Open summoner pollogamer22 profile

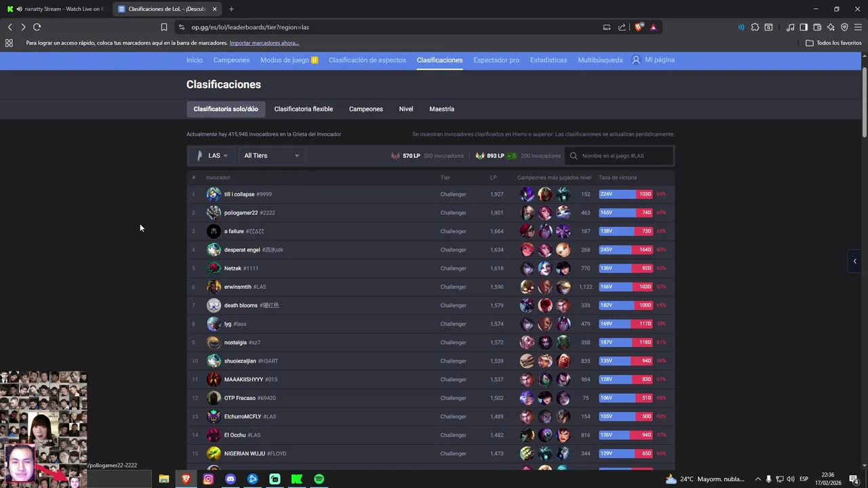[x=250, y=213]
